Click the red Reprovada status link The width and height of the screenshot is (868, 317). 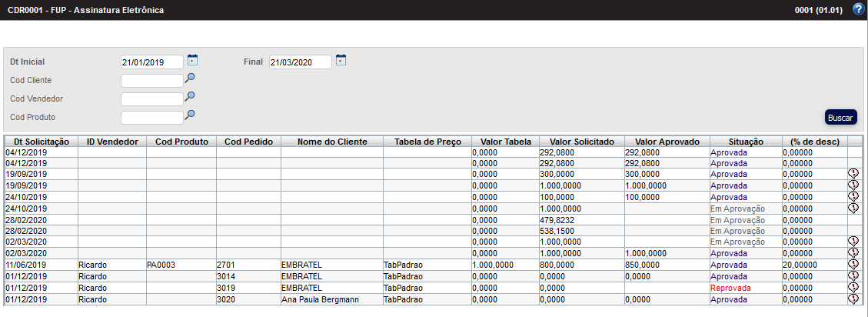730,288
